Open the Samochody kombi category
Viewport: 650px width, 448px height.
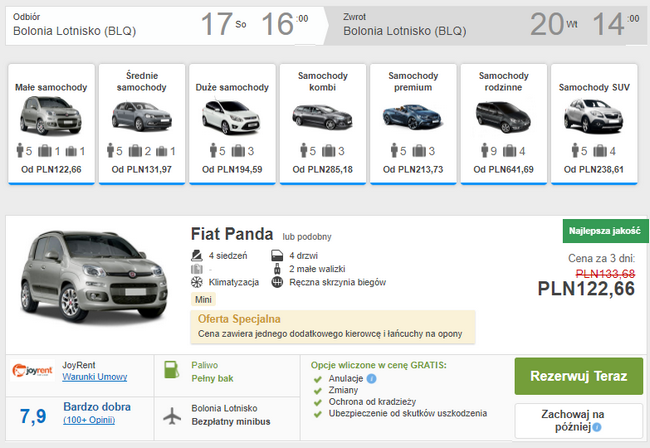323,124
